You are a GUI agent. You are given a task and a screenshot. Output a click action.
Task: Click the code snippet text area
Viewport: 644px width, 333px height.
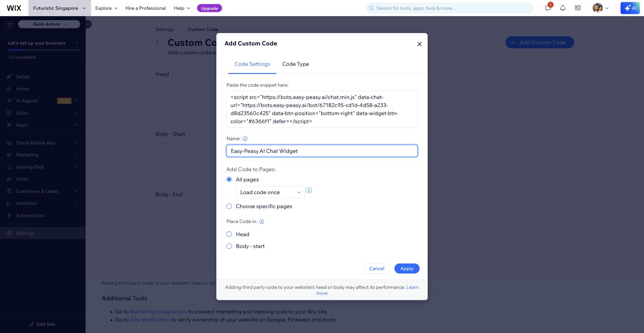(322, 110)
